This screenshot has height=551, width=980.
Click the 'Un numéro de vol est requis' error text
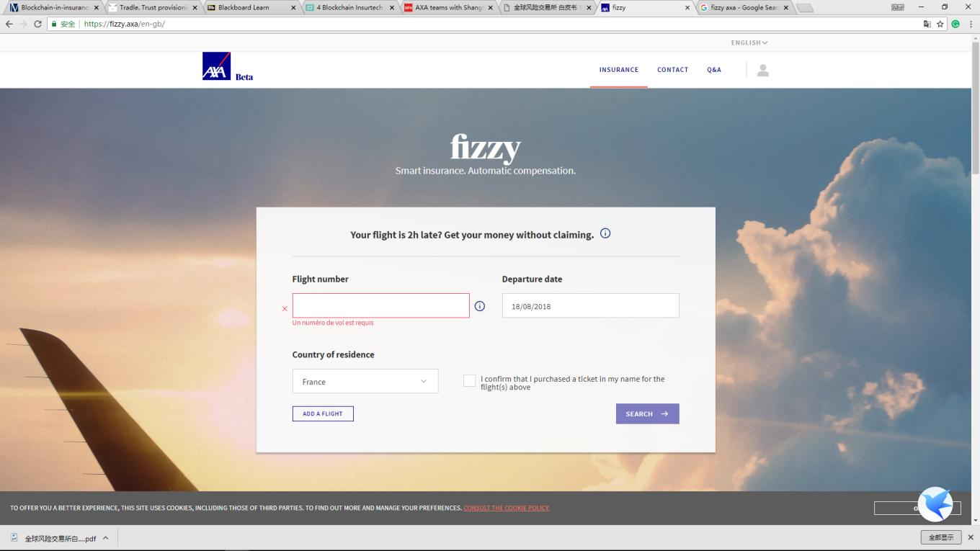click(333, 323)
